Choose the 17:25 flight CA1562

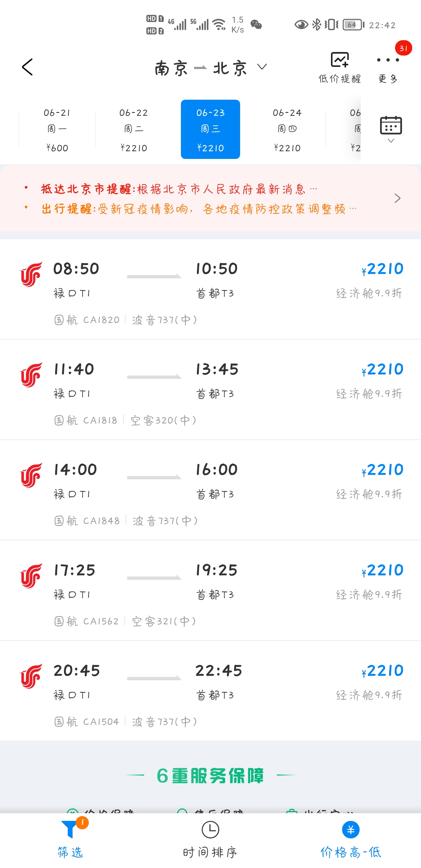[210, 591]
